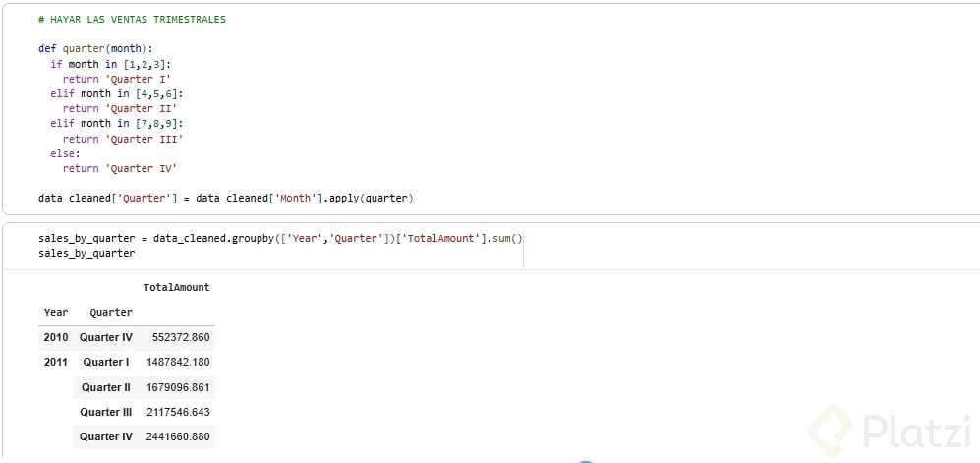Select the Year index header
The height and width of the screenshot is (463, 980).
[x=56, y=312]
